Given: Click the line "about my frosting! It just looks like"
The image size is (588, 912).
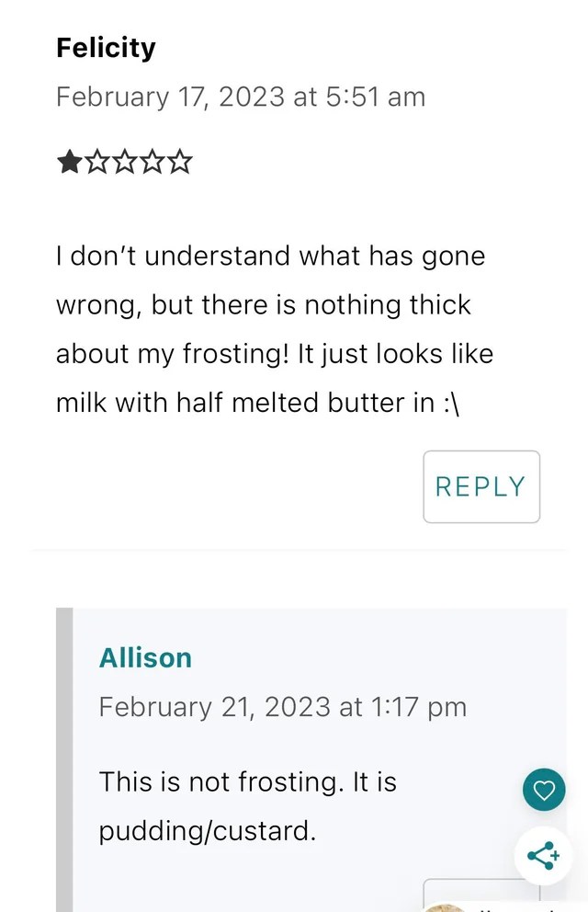Looking at the screenshot, I should point(275,354).
